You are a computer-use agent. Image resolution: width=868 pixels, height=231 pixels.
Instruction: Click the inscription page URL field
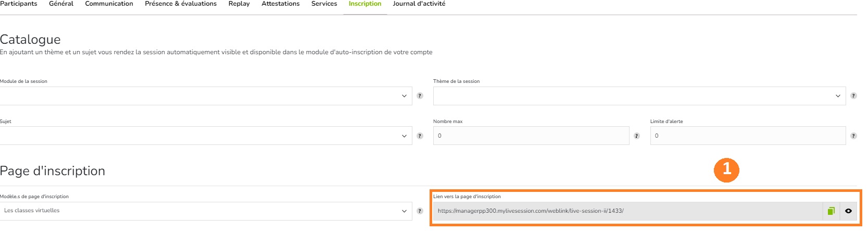click(628, 211)
